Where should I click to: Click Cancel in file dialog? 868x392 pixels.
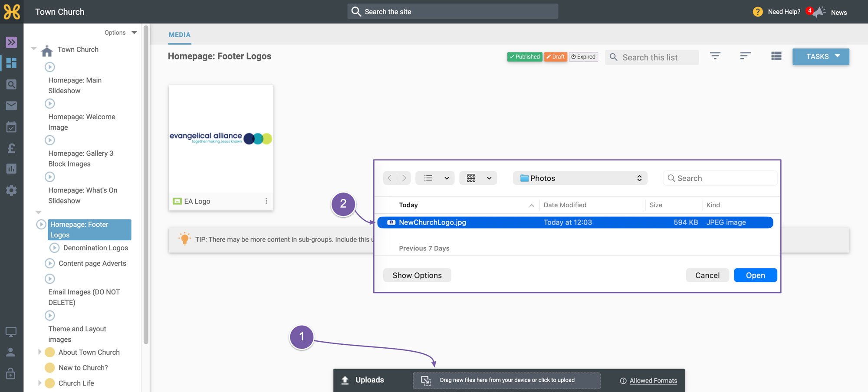click(x=707, y=275)
